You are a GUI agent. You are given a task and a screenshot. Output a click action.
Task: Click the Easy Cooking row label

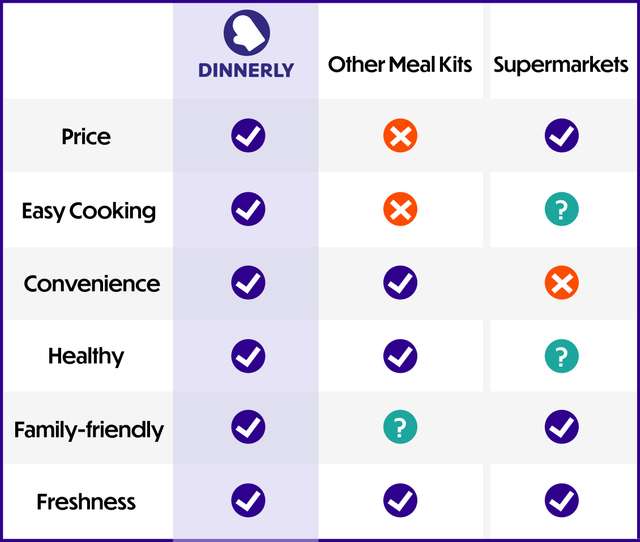89,211
